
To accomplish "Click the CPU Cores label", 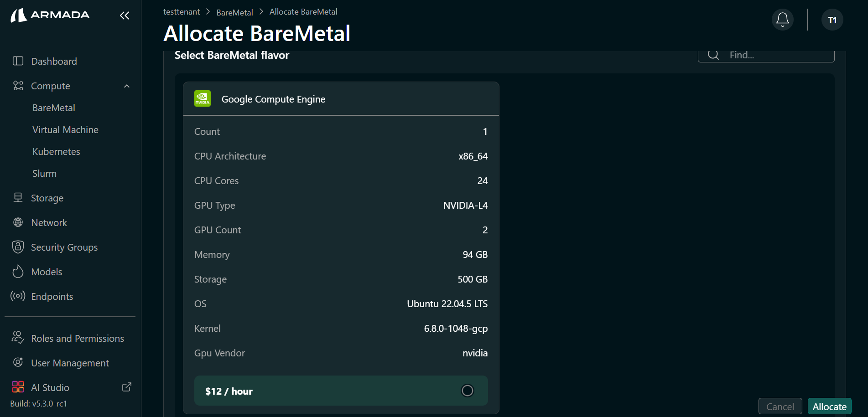I will click(x=216, y=180).
